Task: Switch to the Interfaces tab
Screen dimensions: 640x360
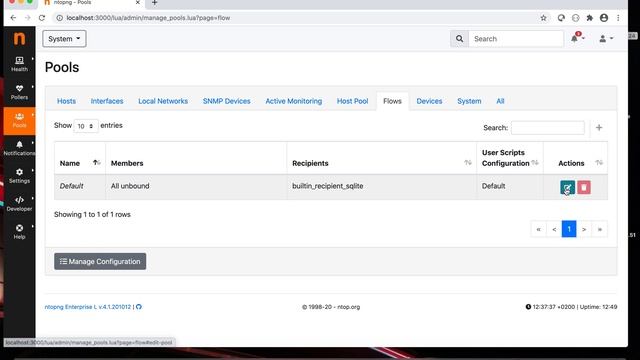Action: 107,101
